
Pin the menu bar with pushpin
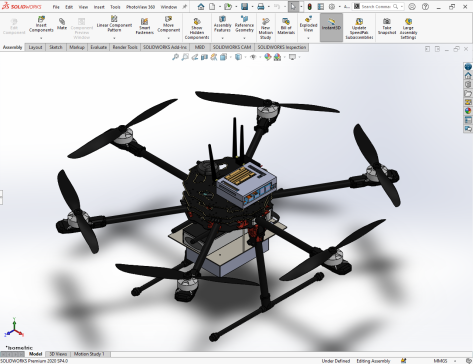[184, 7]
